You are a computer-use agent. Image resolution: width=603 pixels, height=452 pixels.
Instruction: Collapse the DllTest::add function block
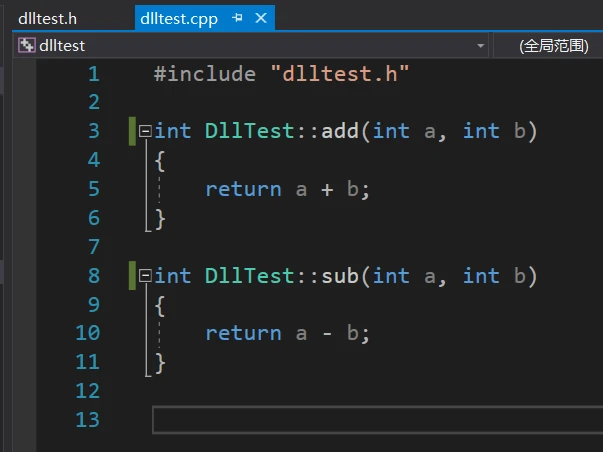145,131
